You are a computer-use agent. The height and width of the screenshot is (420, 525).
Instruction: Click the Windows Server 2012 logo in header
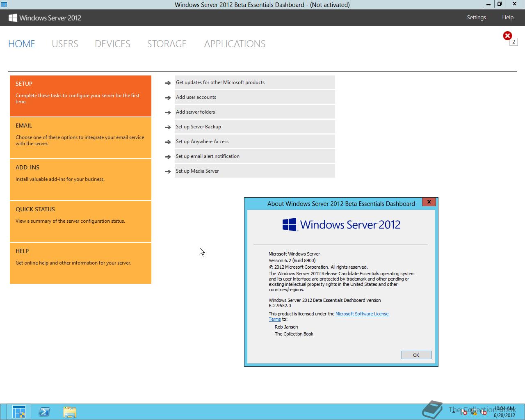pos(45,18)
